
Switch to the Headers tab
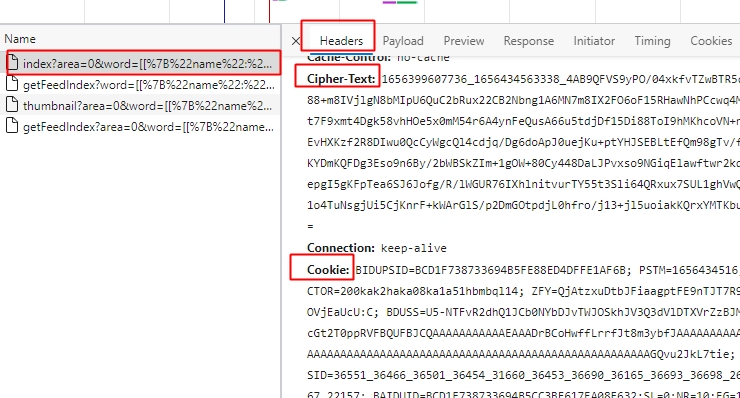tap(341, 41)
